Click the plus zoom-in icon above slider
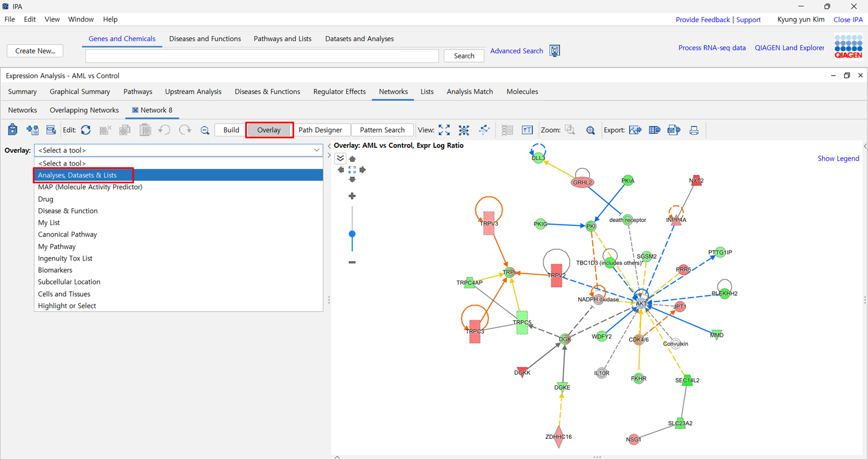This screenshot has width=868, height=460. coord(352,196)
